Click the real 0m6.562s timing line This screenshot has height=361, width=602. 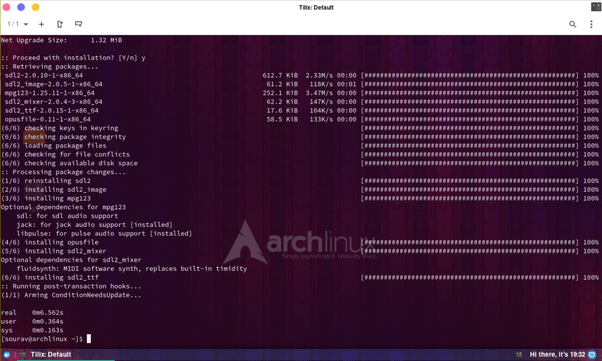(x=32, y=313)
